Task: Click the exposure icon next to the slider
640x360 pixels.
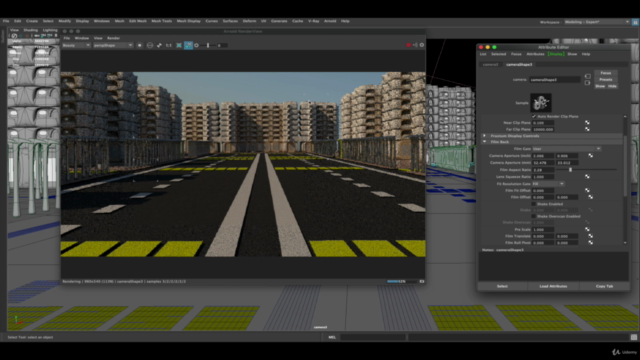Action: coord(197,45)
